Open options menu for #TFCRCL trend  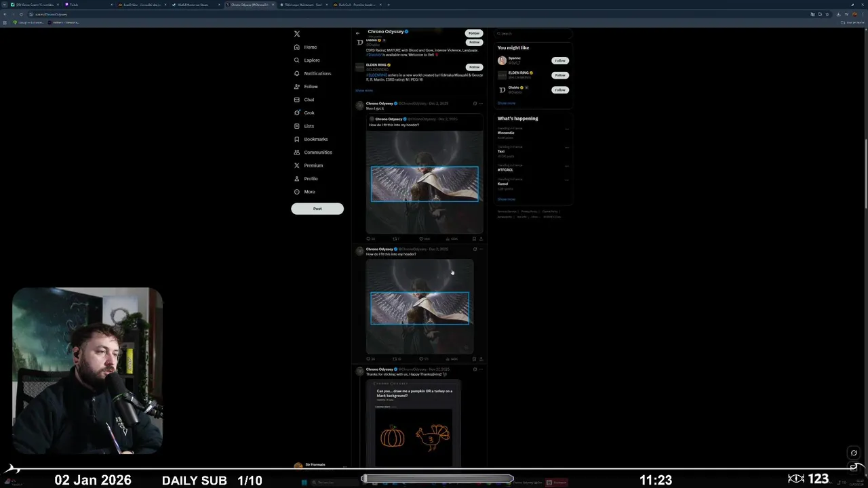pyautogui.click(x=567, y=165)
